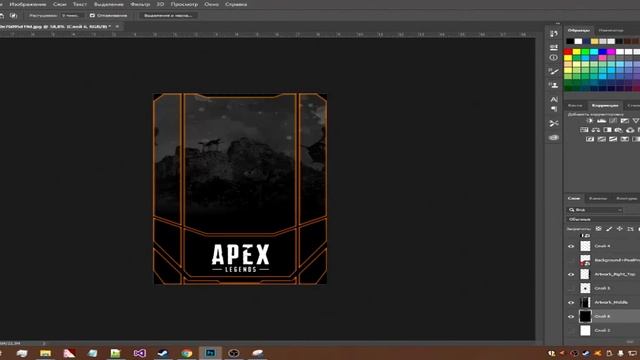640x360 pixels.
Task: Lock transparent pixels in Layers panel
Action: pos(598,229)
